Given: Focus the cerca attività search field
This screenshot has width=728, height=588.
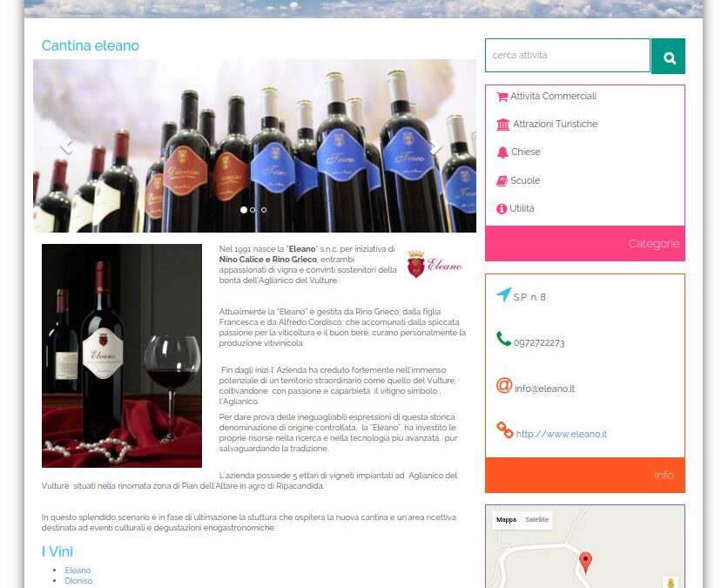Looking at the screenshot, I should tap(568, 55).
